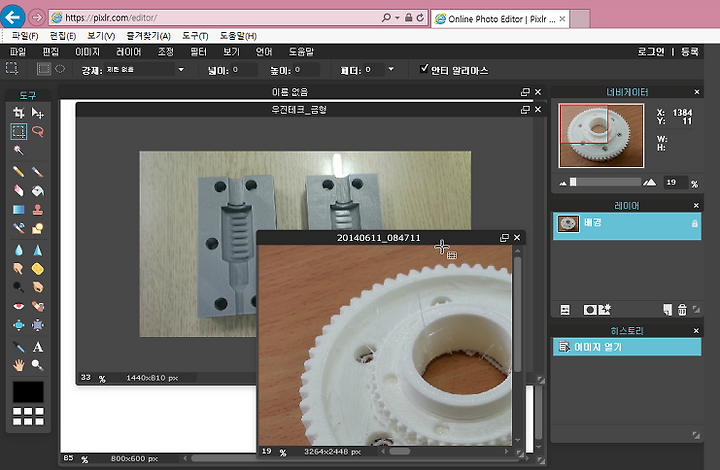Select the Paint Bucket tool
The width and height of the screenshot is (720, 470).
[38, 190]
